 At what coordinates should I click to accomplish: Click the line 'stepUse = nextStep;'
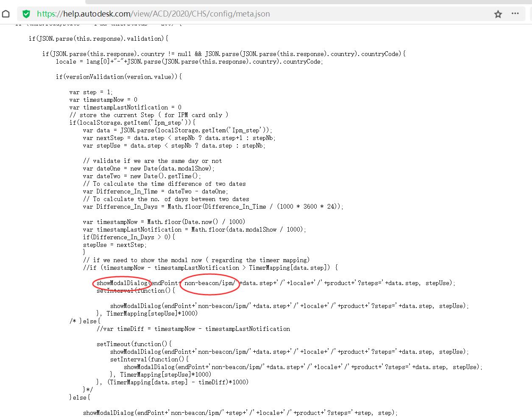tap(115, 245)
